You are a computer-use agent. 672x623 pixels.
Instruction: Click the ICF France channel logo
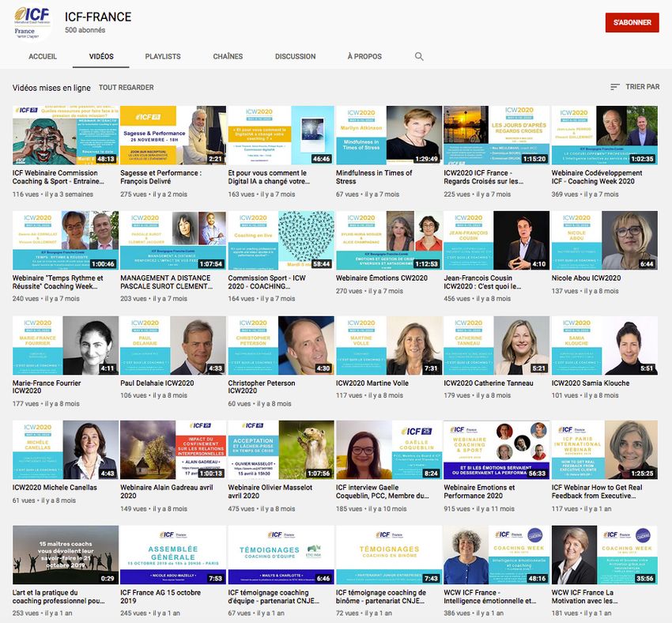tap(32, 23)
